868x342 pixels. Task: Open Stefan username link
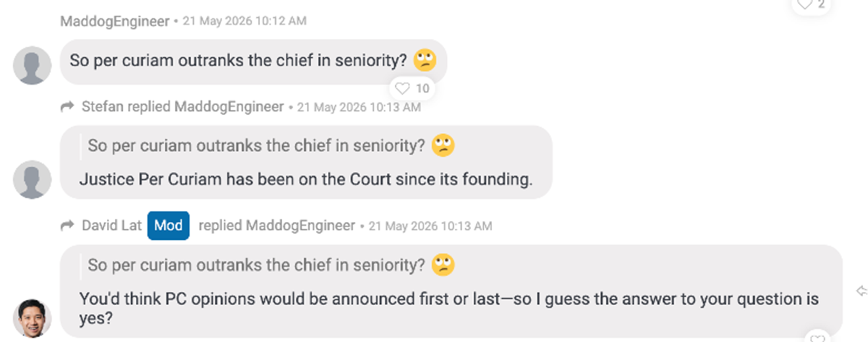pyautogui.click(x=102, y=107)
